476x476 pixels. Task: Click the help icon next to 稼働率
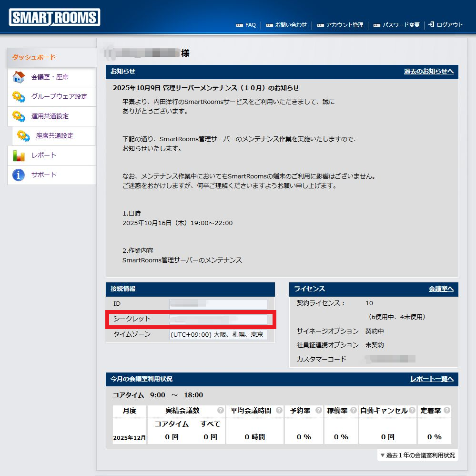(x=353, y=410)
